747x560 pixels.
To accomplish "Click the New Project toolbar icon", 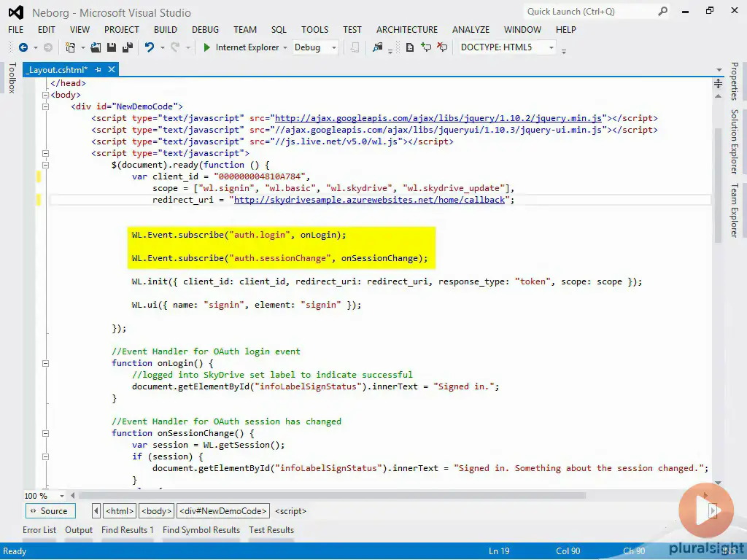I will coord(71,47).
